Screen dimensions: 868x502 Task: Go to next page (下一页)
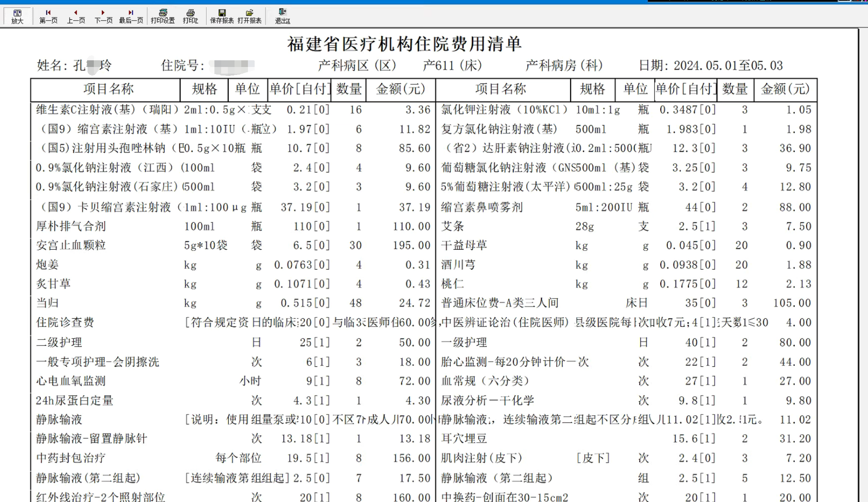[x=103, y=16]
